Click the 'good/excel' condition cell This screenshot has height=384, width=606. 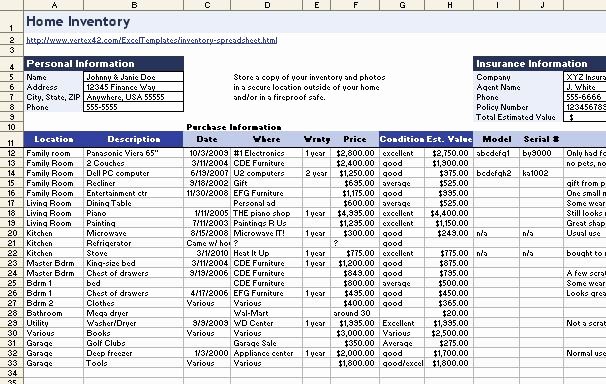click(402, 364)
